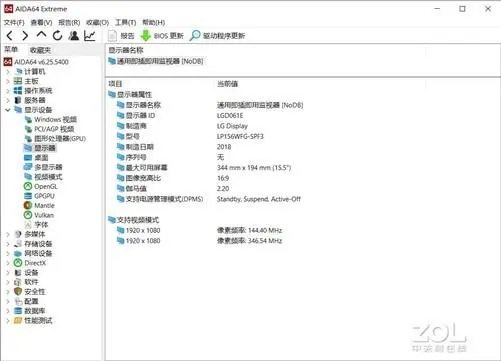501x361 pixels.
Task: Select the 服务器 icon in tree
Action: click(x=18, y=100)
